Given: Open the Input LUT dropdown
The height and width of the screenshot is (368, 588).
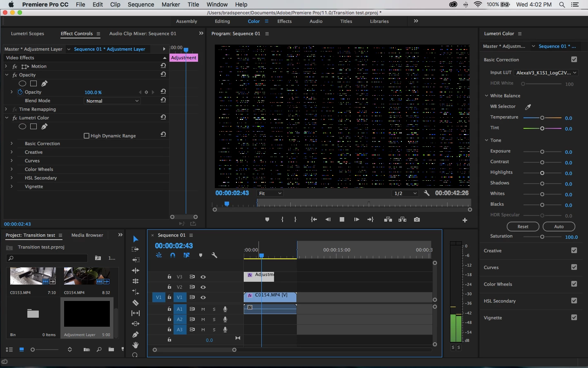Looking at the screenshot, I should [x=546, y=73].
